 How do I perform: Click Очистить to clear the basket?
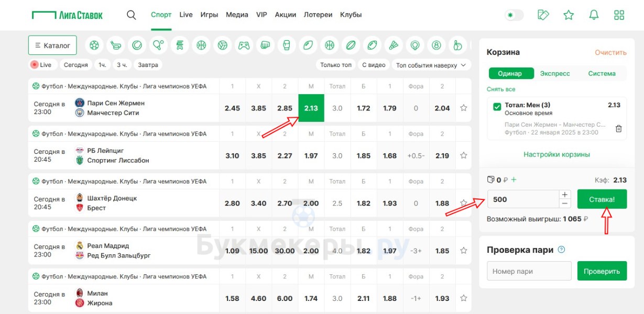coord(611,52)
